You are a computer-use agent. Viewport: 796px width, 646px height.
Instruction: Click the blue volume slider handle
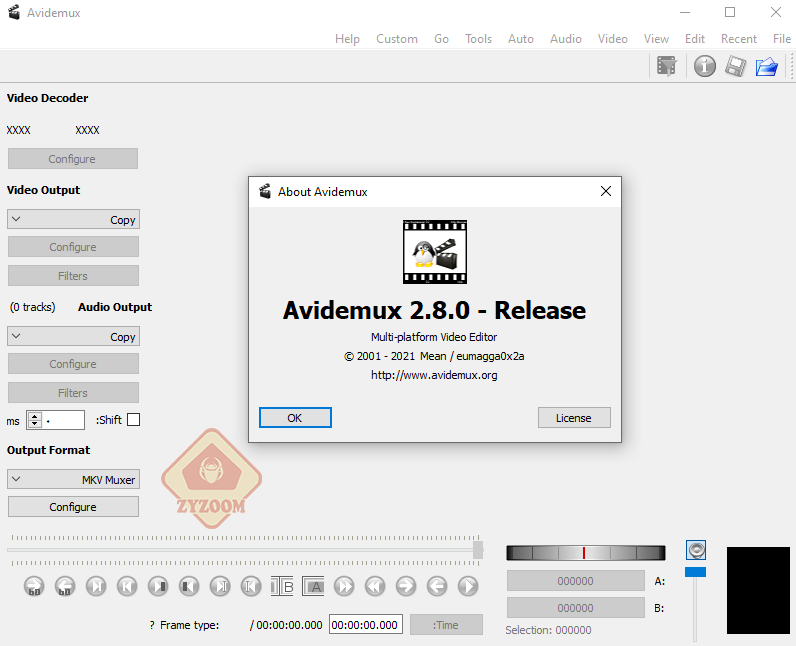(x=695, y=572)
